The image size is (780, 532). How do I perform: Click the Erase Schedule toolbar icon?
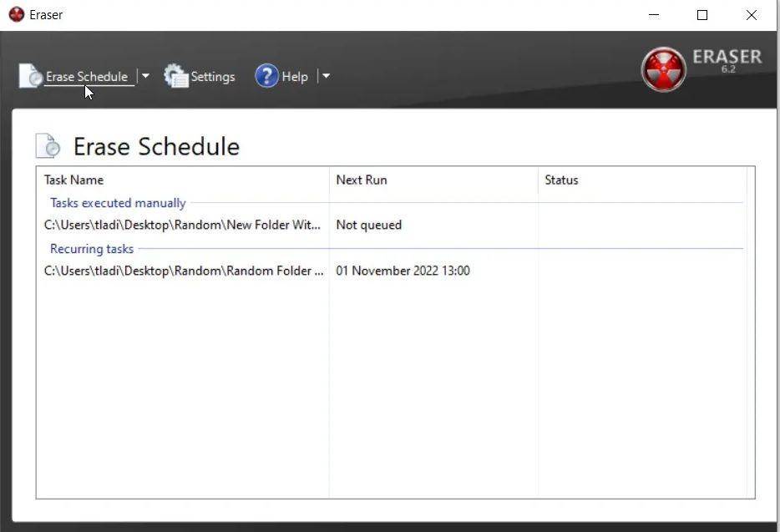click(30, 76)
